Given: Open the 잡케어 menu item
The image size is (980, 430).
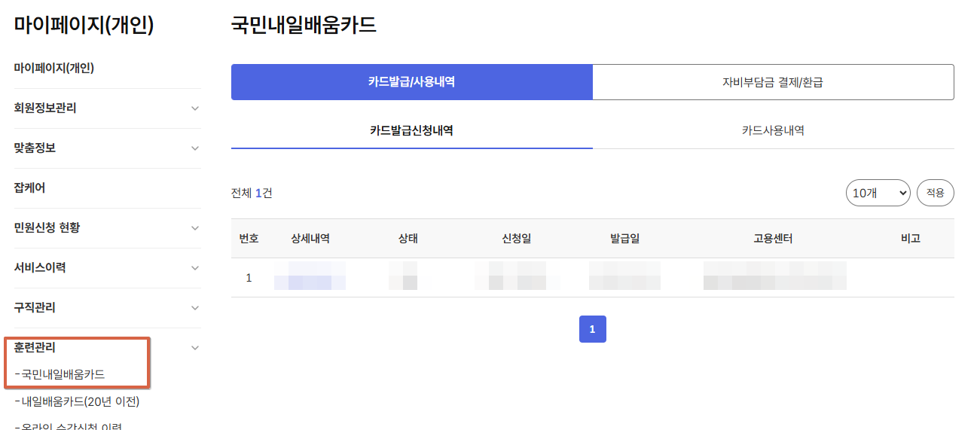Looking at the screenshot, I should [x=30, y=188].
